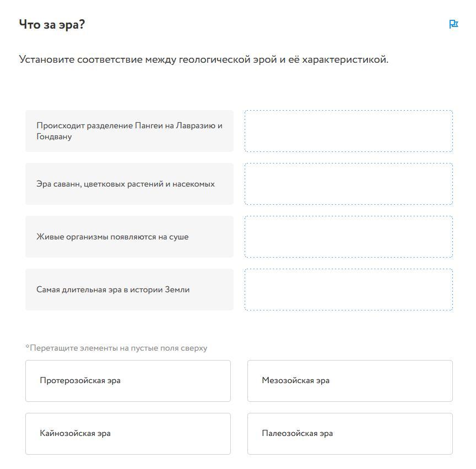This screenshot has width=476, height=469.
Task: Click the word Земли in the last statement
Action: coord(177,290)
